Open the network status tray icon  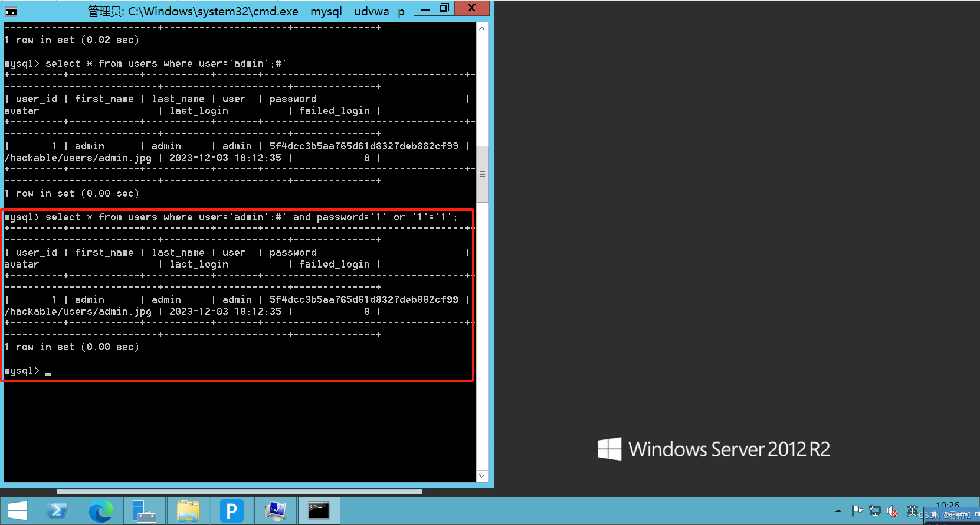875,511
